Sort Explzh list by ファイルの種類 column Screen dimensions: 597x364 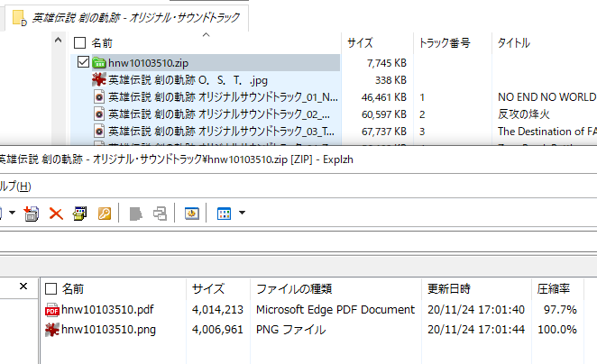tap(294, 289)
